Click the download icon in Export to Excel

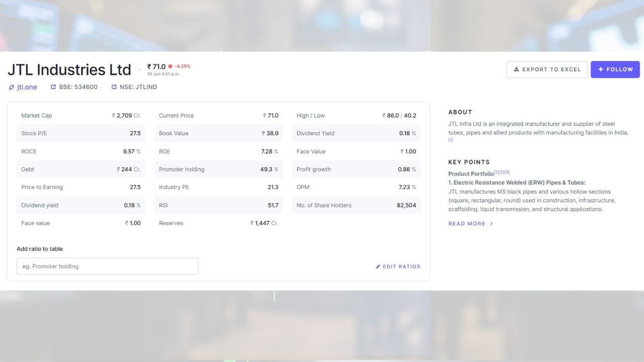click(x=516, y=69)
